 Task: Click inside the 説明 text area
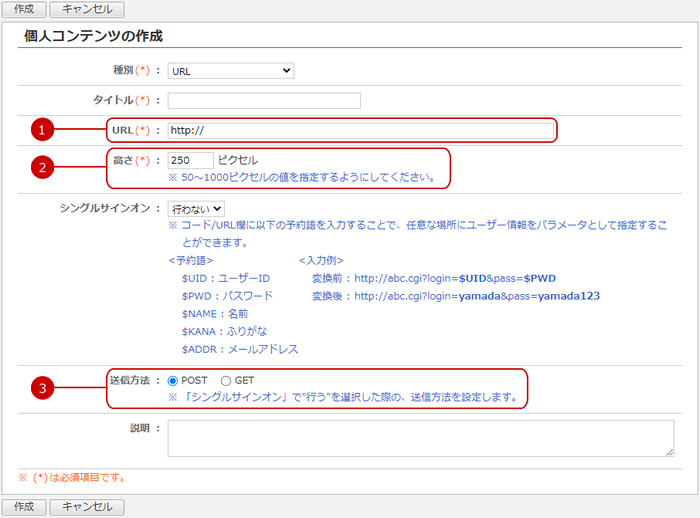click(420, 438)
